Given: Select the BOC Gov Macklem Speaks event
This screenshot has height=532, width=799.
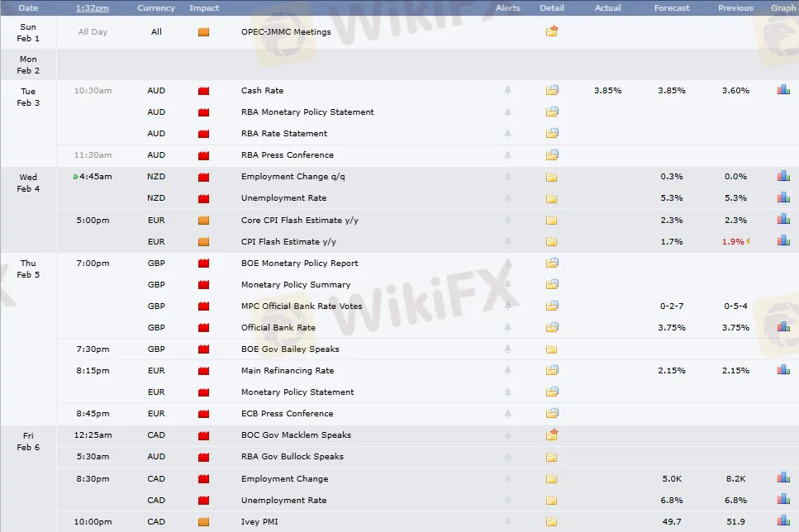Looking at the screenshot, I should 296,435.
